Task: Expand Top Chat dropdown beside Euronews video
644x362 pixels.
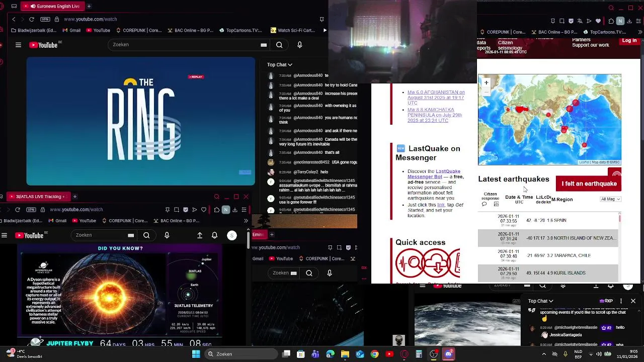Action: [x=280, y=65]
